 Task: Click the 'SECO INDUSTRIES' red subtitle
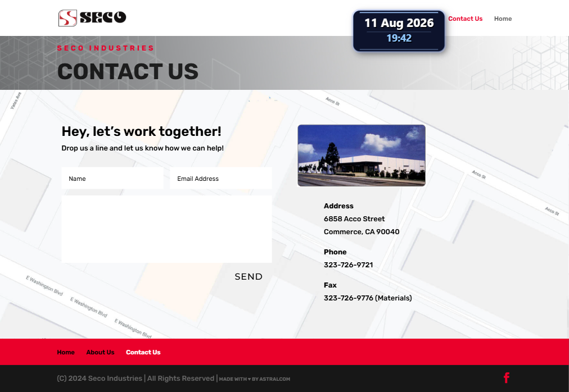click(106, 48)
